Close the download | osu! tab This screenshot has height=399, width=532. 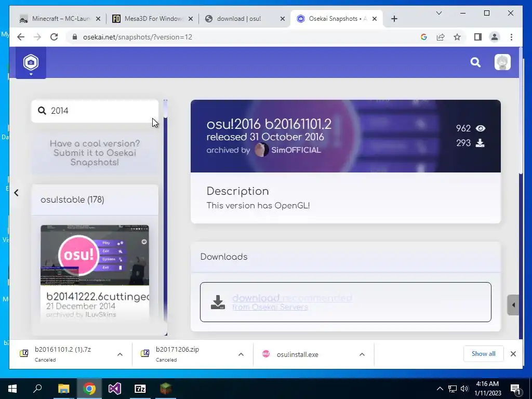[x=283, y=19]
